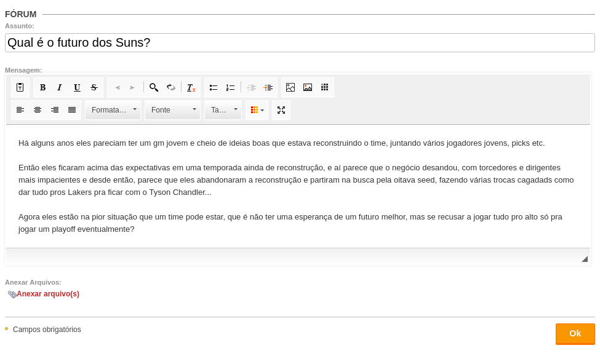Image resolution: width=600 pixels, height=364 pixels.
Task: Click the Assunto subject input field
Action: pyautogui.click(x=300, y=43)
